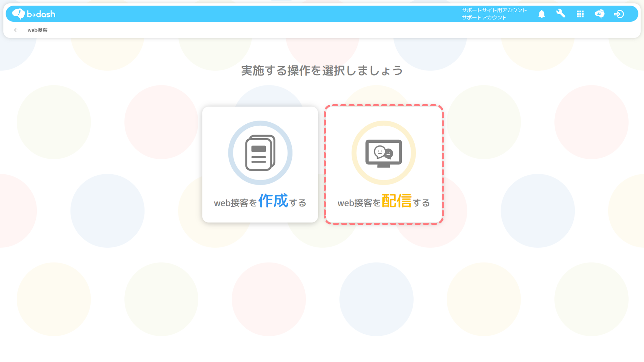Click the b→dash logo
This screenshot has height=362, width=644.
coord(33,14)
